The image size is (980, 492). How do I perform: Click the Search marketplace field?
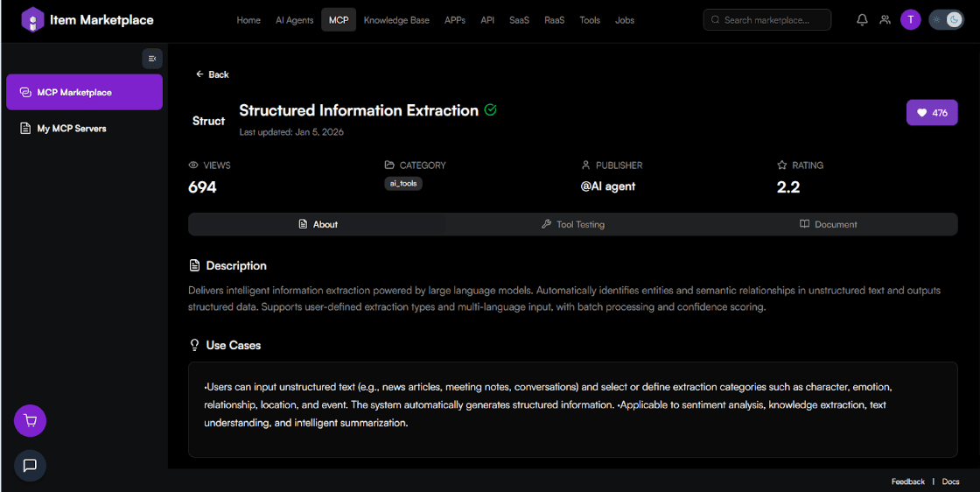[766, 19]
